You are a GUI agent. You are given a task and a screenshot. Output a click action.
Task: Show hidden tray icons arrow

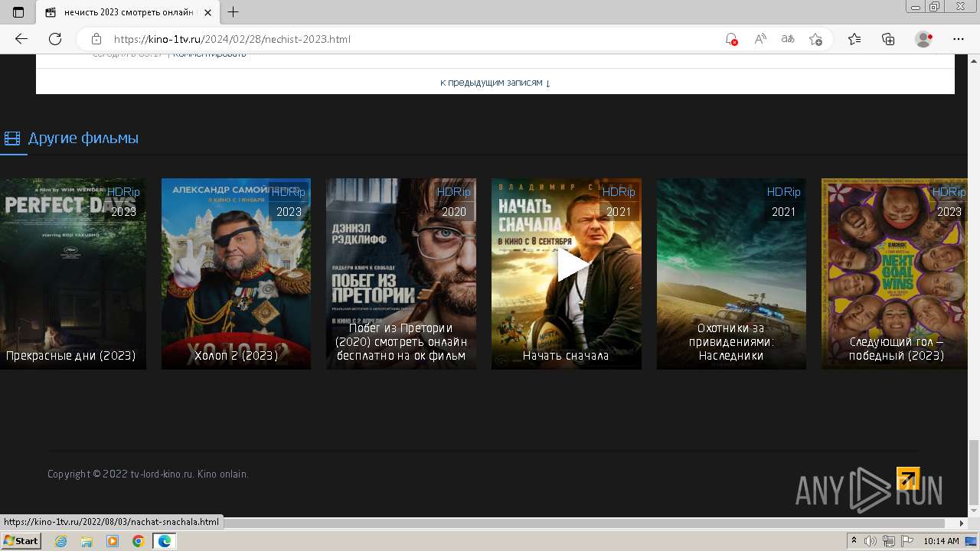pyautogui.click(x=854, y=541)
